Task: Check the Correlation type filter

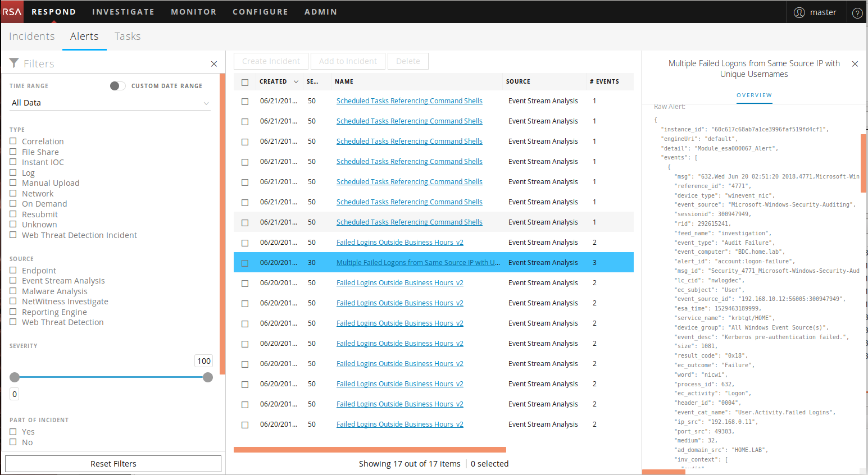Action: (13, 141)
